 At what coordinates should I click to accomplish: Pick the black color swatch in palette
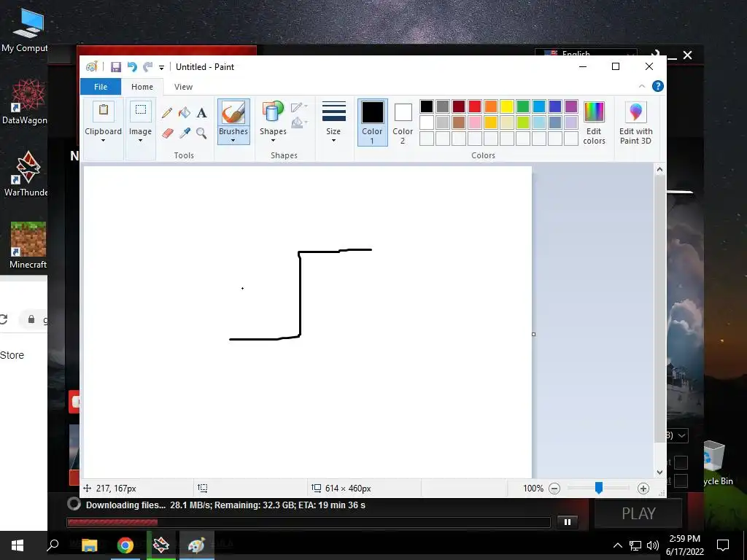[426, 106]
